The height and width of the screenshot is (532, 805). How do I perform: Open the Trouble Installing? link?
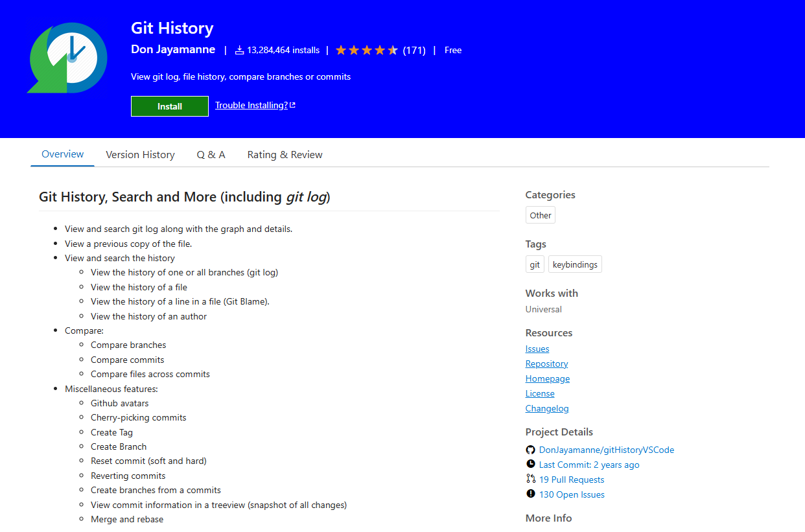pyautogui.click(x=251, y=105)
